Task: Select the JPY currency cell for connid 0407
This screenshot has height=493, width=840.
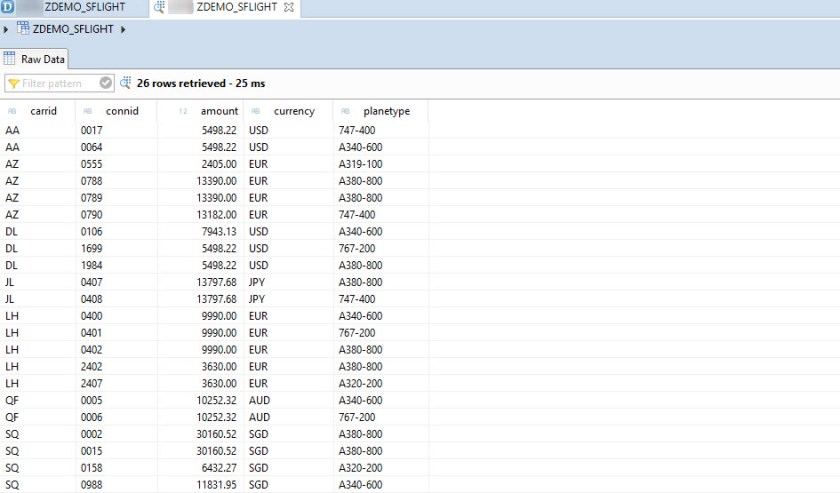Action: 259,282
